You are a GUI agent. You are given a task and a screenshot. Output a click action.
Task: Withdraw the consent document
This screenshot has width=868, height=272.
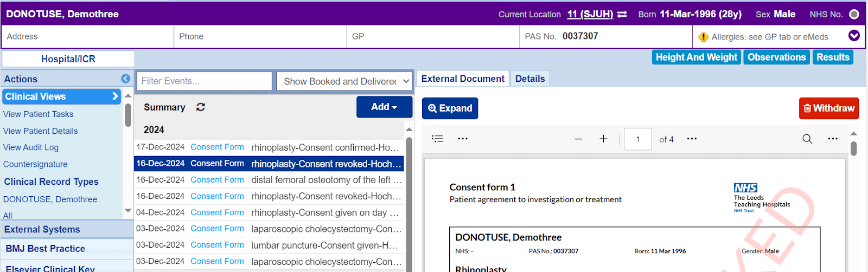[828, 108]
